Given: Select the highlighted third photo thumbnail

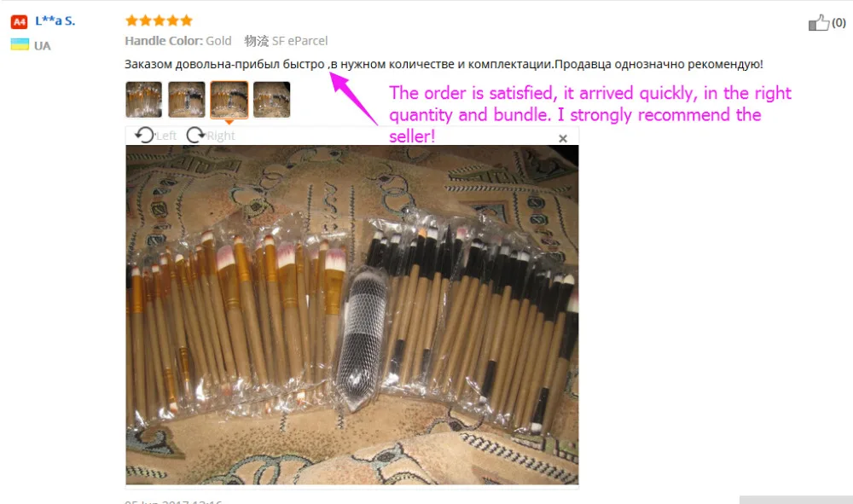Looking at the screenshot, I should [x=229, y=100].
